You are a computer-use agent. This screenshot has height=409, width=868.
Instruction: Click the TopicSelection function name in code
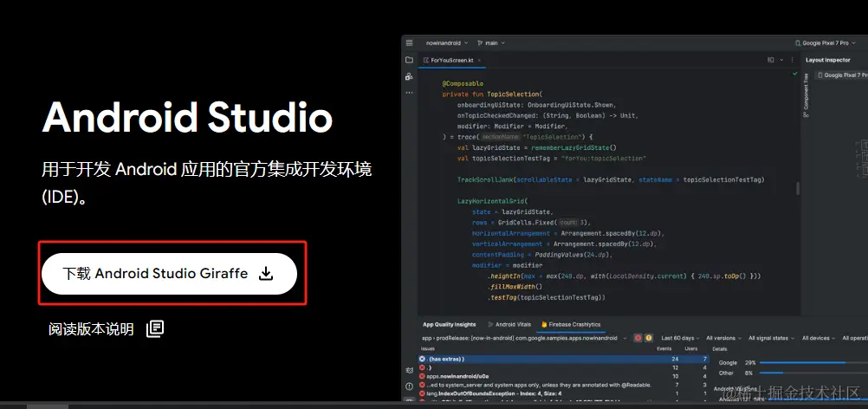(x=513, y=94)
